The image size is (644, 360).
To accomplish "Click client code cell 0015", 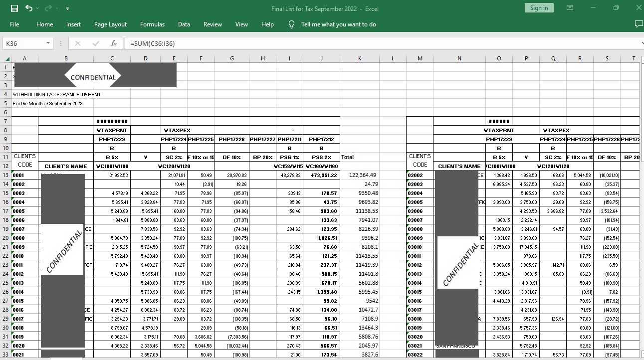I will click(24, 301).
